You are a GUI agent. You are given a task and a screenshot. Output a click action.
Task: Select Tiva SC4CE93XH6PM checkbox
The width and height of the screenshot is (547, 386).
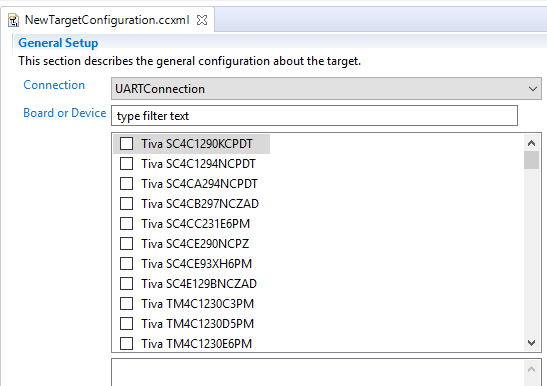tap(126, 263)
